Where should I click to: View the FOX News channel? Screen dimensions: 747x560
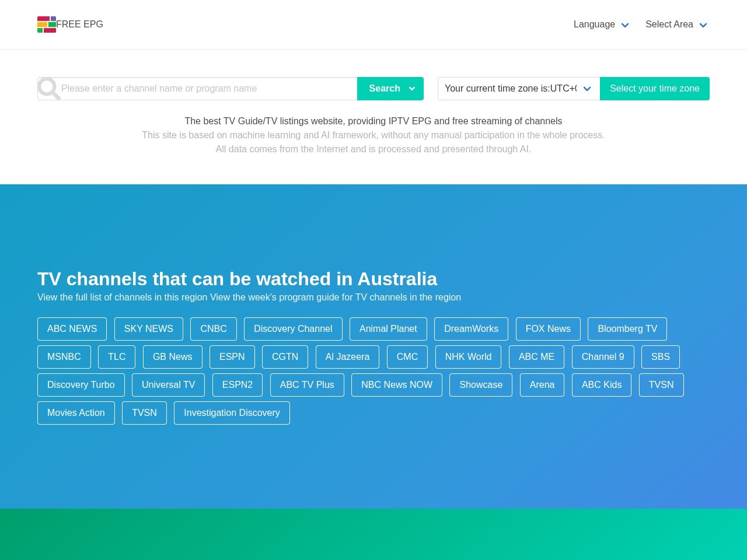pyautogui.click(x=548, y=329)
